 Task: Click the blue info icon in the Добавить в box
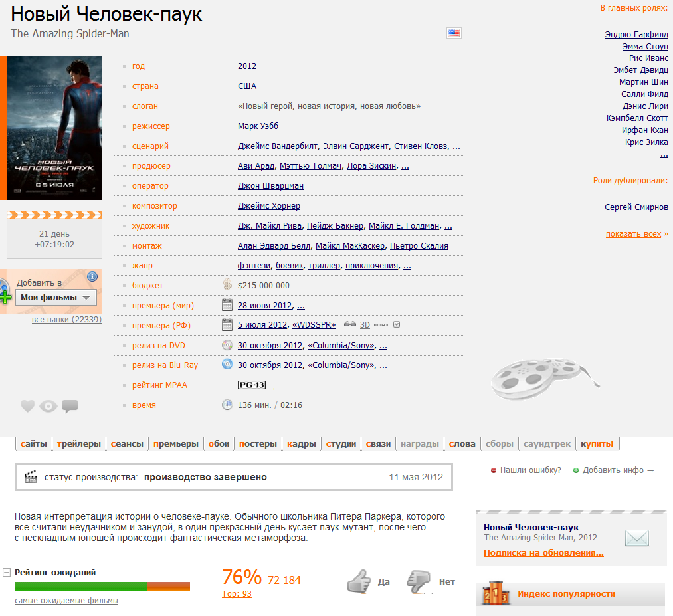click(92, 276)
